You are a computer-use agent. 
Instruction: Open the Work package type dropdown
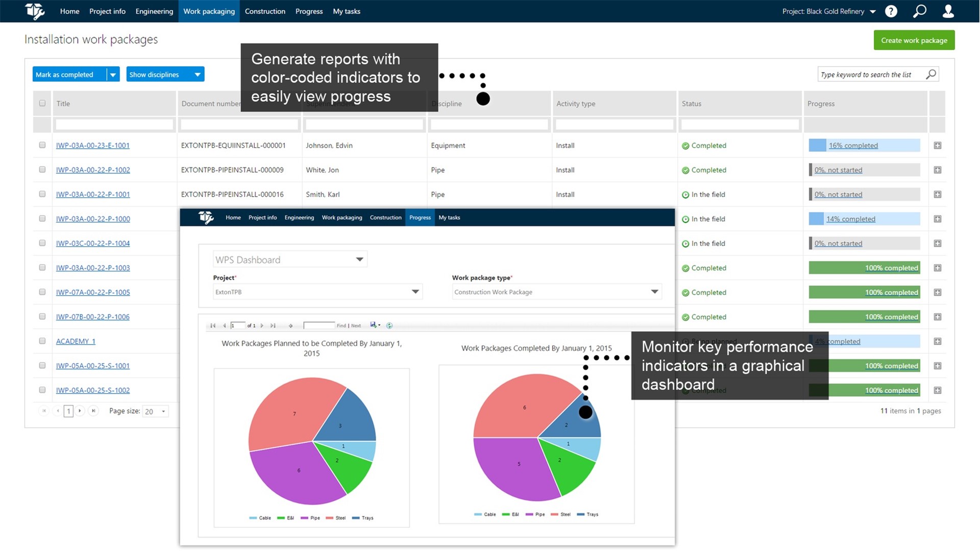(654, 292)
